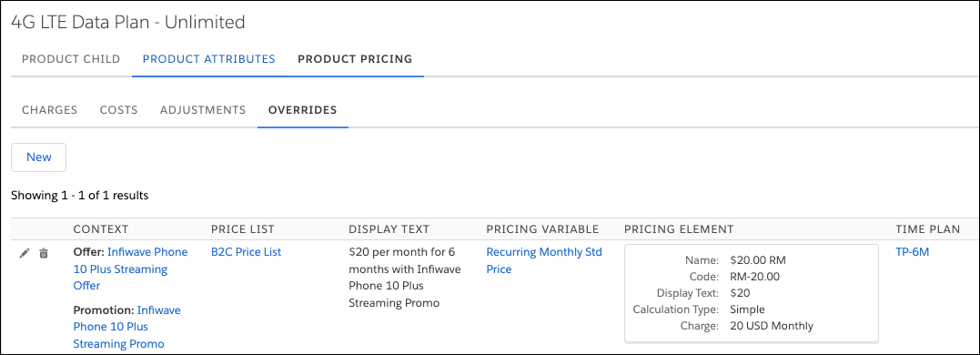The width and height of the screenshot is (980, 355).
Task: Open the Product Attributes tab
Action: point(208,59)
